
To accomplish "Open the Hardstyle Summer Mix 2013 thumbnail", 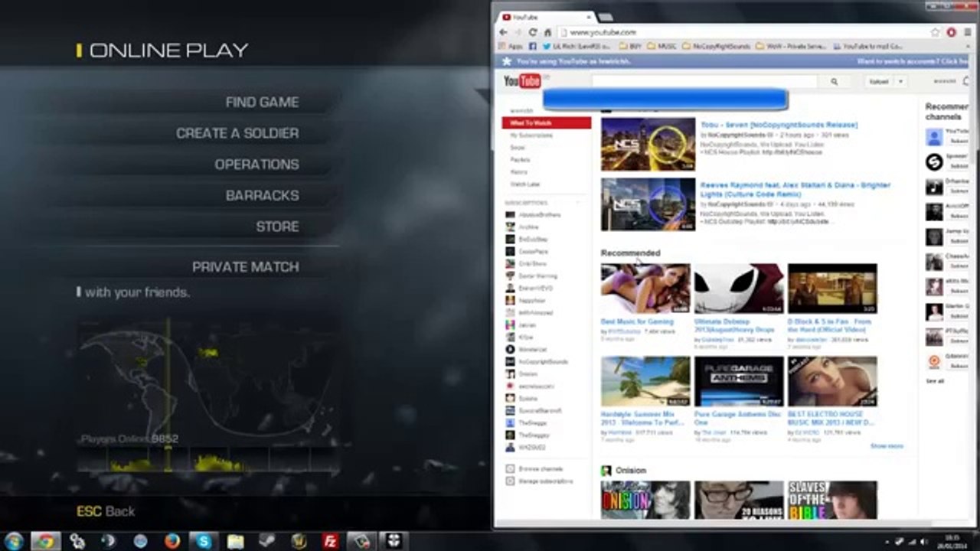I will [645, 381].
